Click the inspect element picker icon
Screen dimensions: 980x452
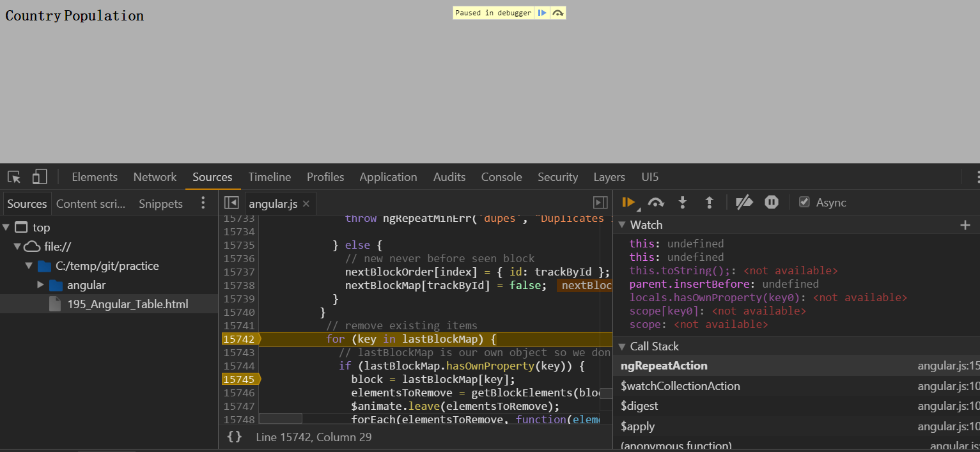pos(14,177)
